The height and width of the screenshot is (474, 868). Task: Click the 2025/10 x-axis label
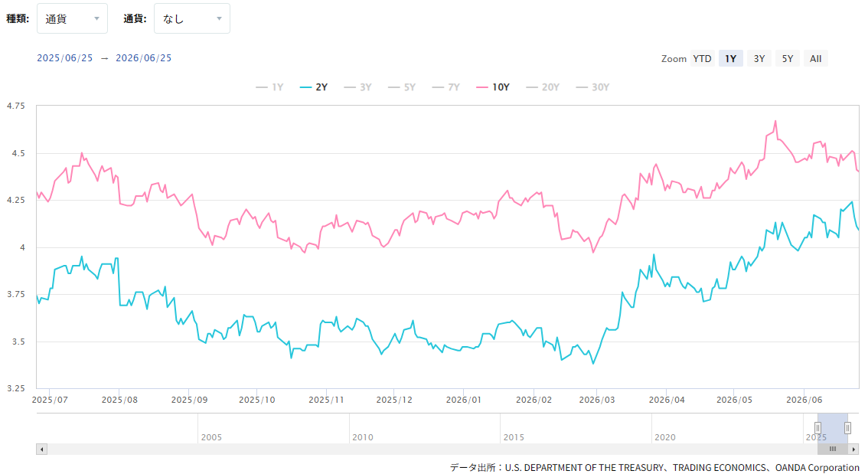[x=257, y=400]
